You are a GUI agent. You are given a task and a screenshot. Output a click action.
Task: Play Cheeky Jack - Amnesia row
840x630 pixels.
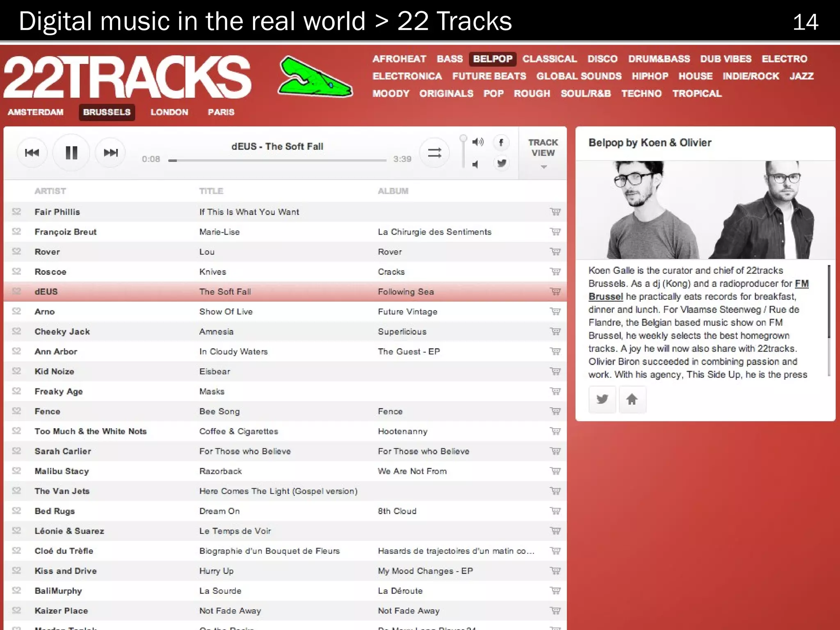point(285,331)
